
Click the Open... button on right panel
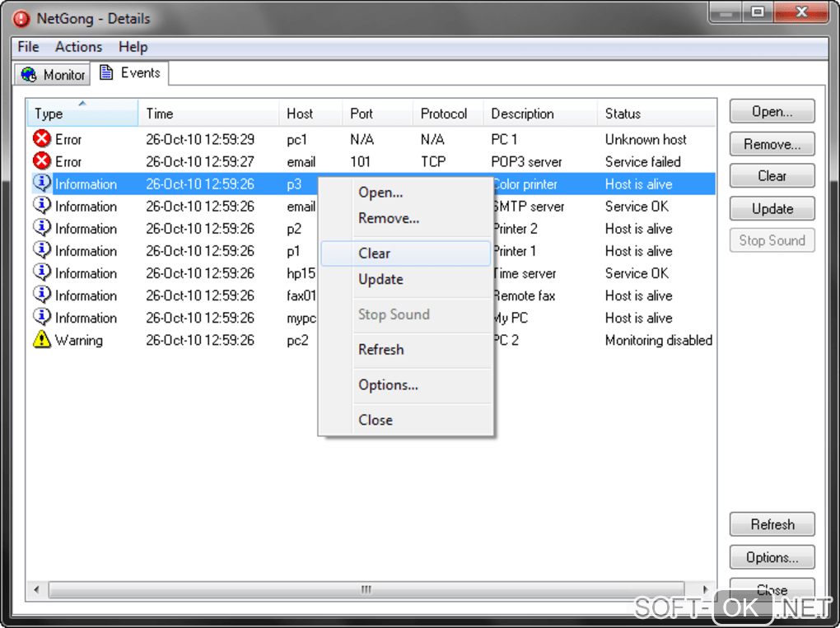pyautogui.click(x=772, y=111)
